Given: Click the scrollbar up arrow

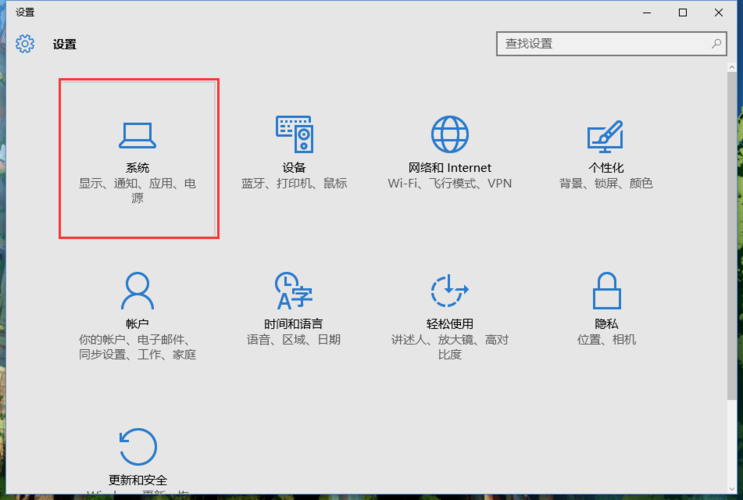Looking at the screenshot, I should click(732, 67).
